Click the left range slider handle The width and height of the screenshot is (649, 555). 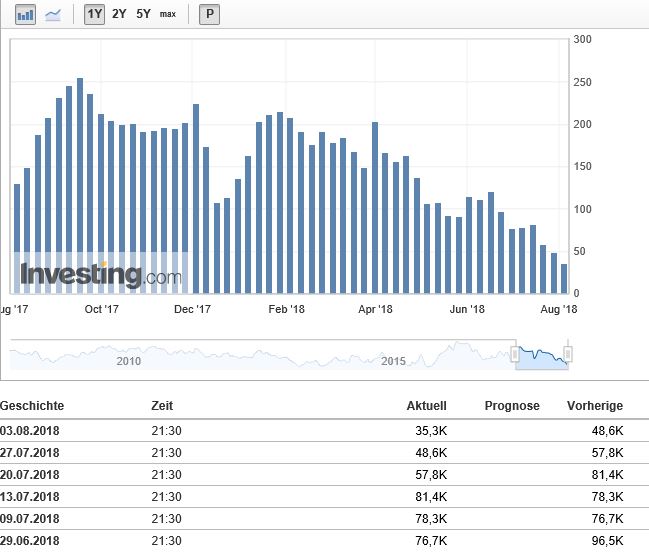[515, 354]
